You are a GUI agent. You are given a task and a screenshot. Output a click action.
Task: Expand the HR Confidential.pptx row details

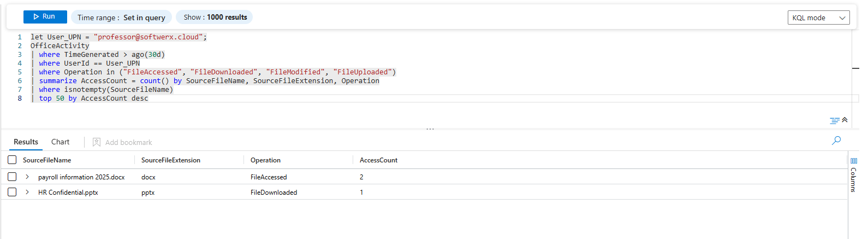click(x=27, y=192)
